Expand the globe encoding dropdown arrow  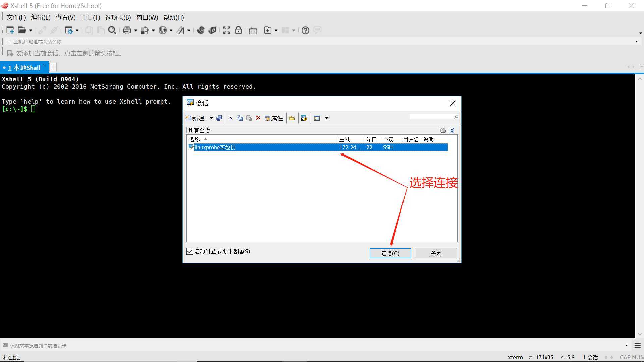click(x=171, y=30)
